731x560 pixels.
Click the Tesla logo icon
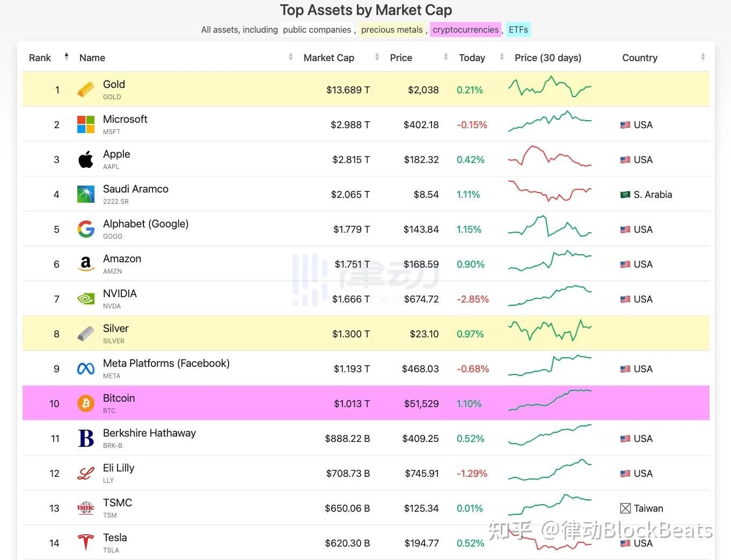pos(85,543)
